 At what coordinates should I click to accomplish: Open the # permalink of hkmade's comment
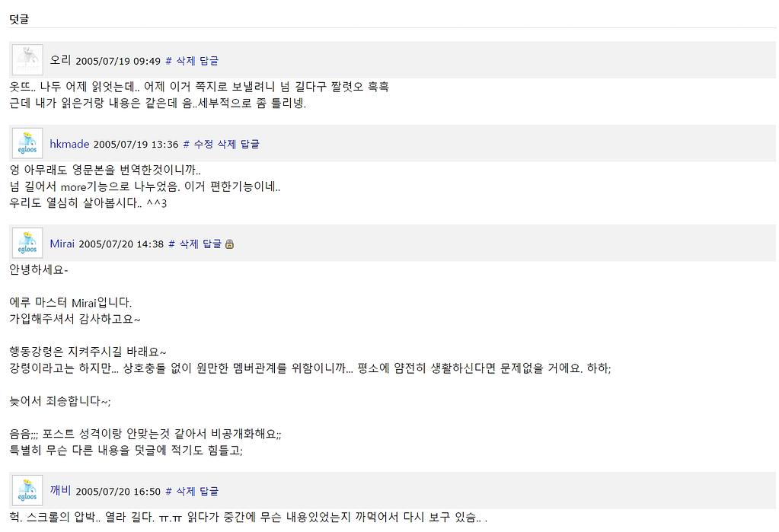187,145
